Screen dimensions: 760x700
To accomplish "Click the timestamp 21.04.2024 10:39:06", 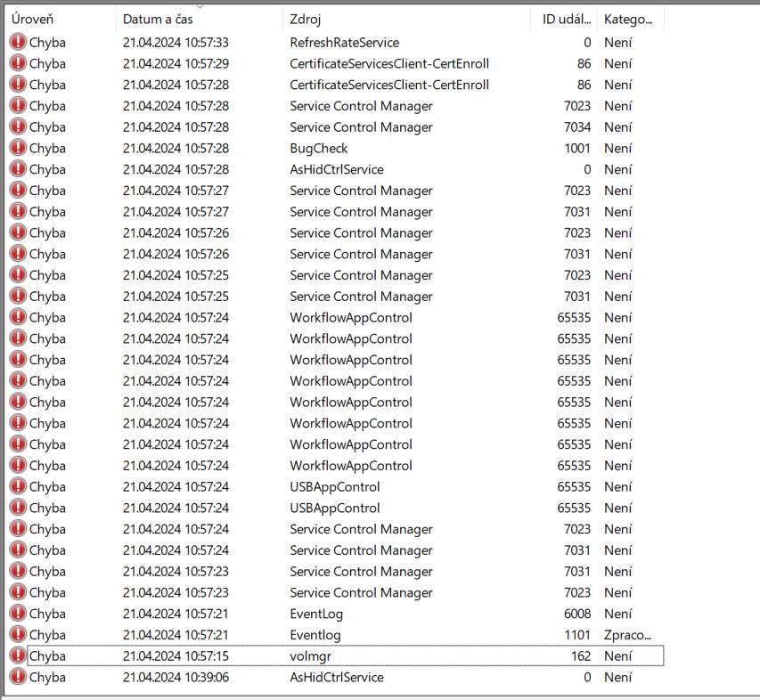I will [x=176, y=678].
